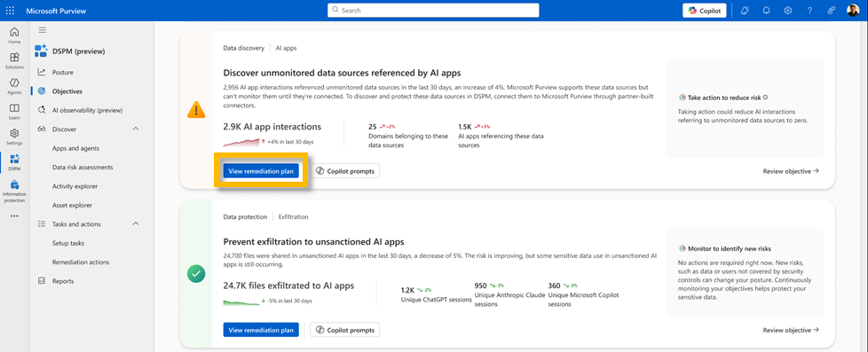Viewport: 868px width, 352px height.
Task: Collapse navigation with hamburger icon
Action: coord(43,30)
